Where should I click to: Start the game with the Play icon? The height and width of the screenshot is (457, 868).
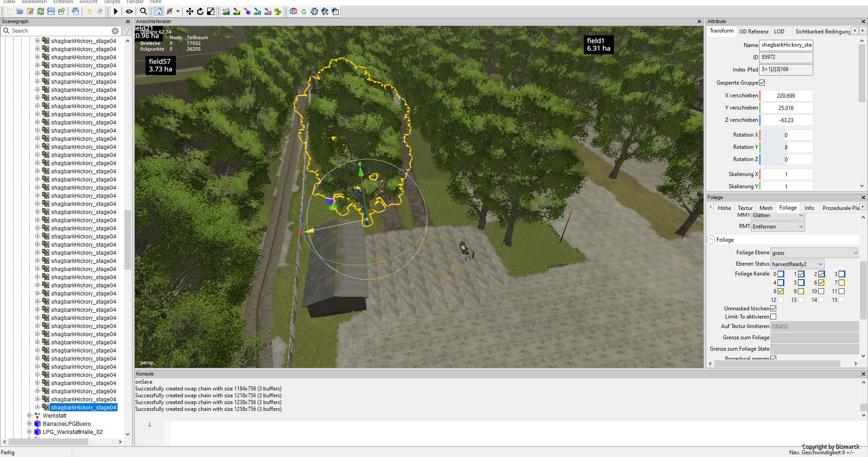point(116,11)
